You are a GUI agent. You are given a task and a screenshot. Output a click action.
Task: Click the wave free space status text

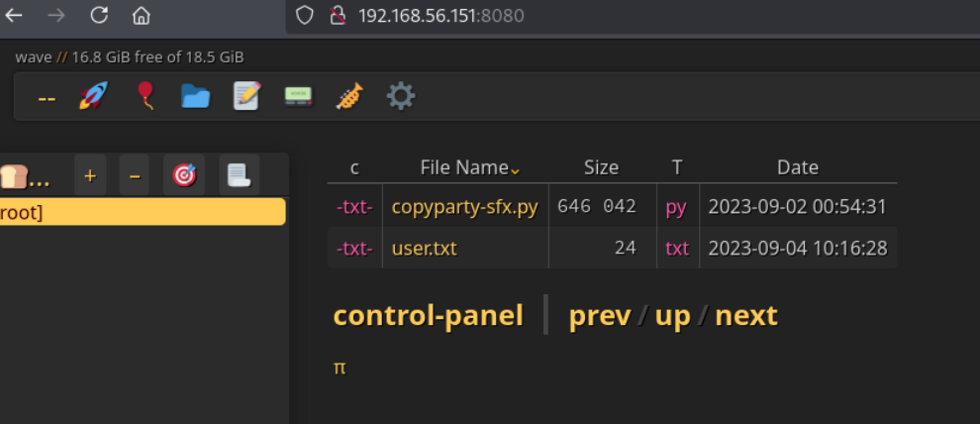click(x=130, y=57)
